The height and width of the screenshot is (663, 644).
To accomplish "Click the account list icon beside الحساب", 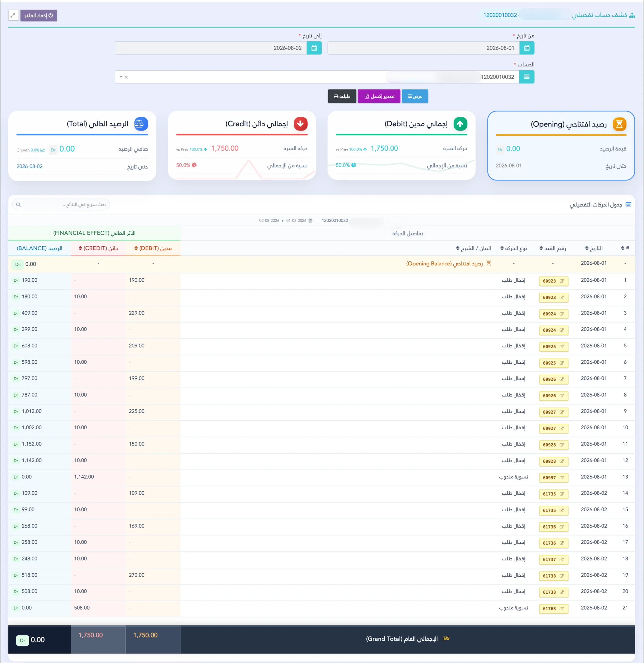I will [x=527, y=77].
